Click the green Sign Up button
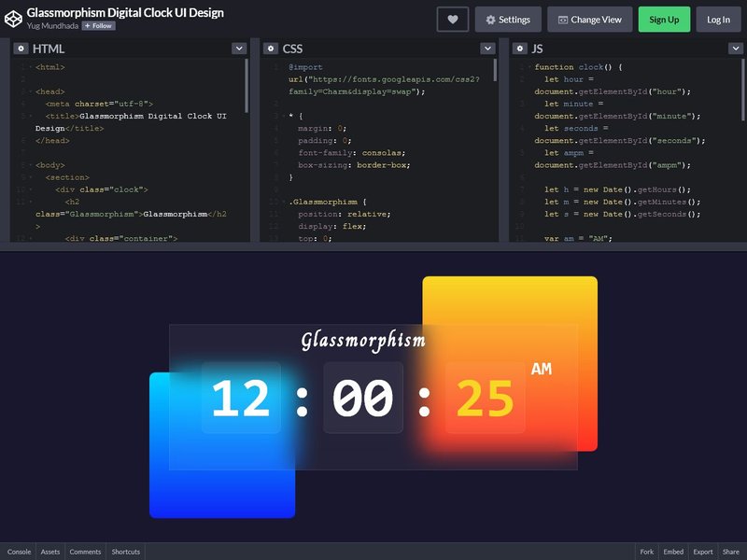 click(x=664, y=20)
